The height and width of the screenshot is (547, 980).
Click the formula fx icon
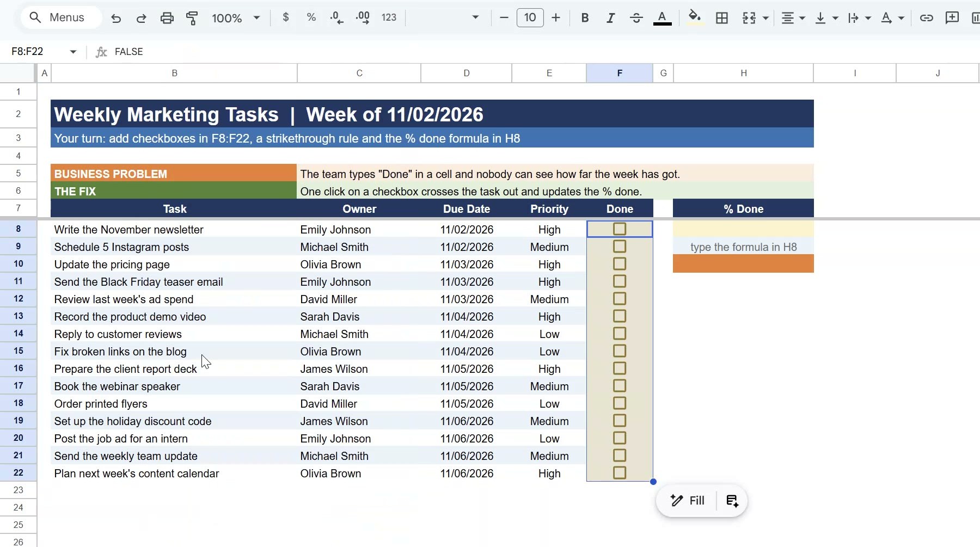pyautogui.click(x=101, y=52)
